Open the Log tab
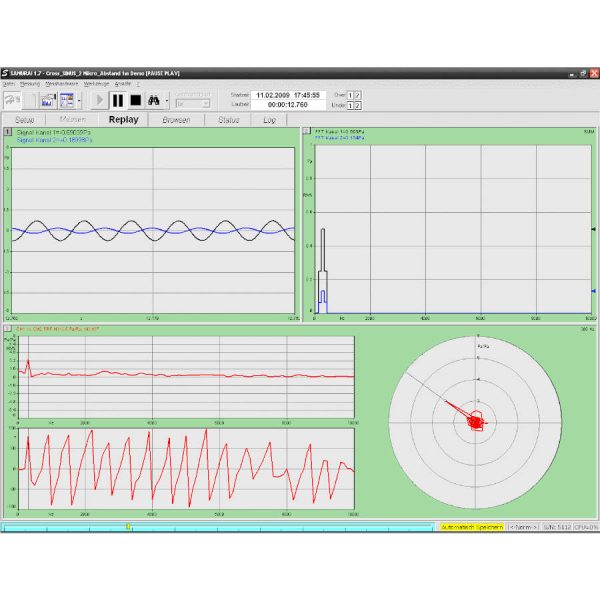This screenshot has height=600, width=600. pyautogui.click(x=269, y=120)
